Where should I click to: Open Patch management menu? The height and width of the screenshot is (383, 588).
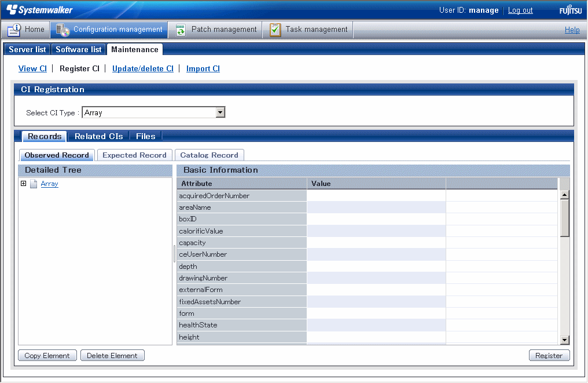pos(216,30)
